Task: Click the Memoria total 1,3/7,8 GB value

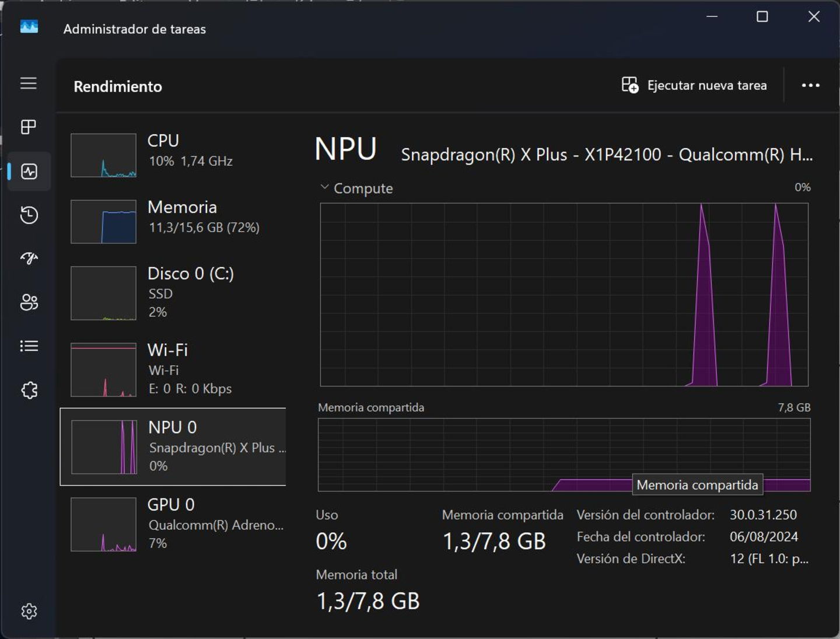Action: pos(368,601)
